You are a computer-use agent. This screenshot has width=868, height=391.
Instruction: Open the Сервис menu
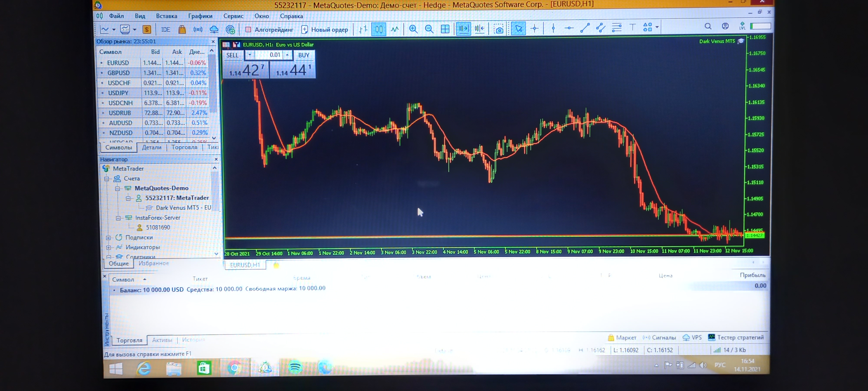233,16
